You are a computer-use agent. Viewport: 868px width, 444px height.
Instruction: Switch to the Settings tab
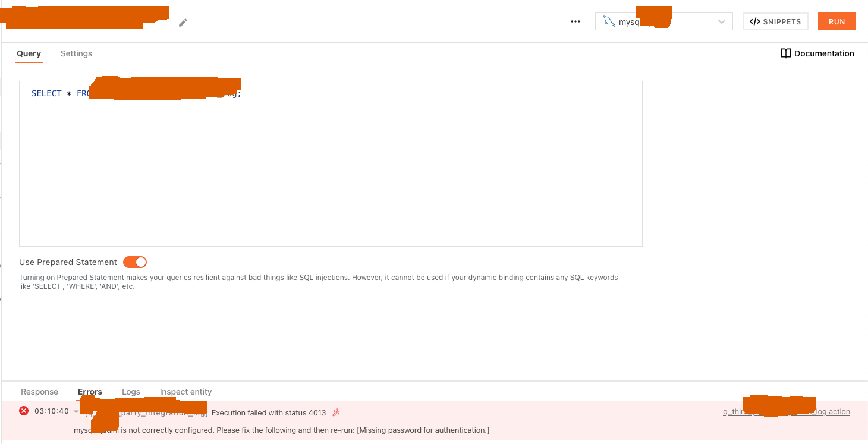pyautogui.click(x=76, y=53)
